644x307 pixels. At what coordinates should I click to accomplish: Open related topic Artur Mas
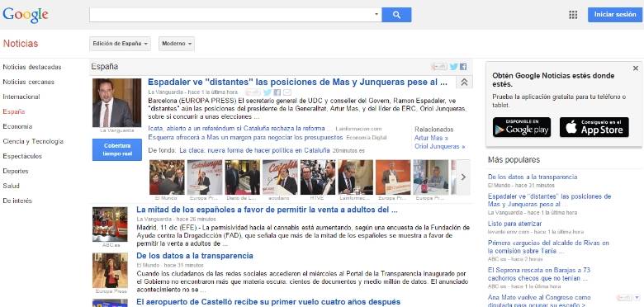coord(431,138)
